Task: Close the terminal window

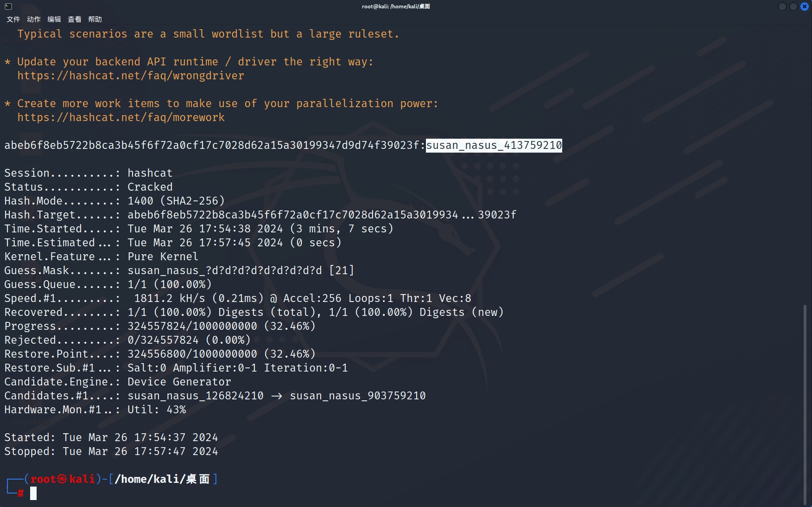Action: (805, 6)
